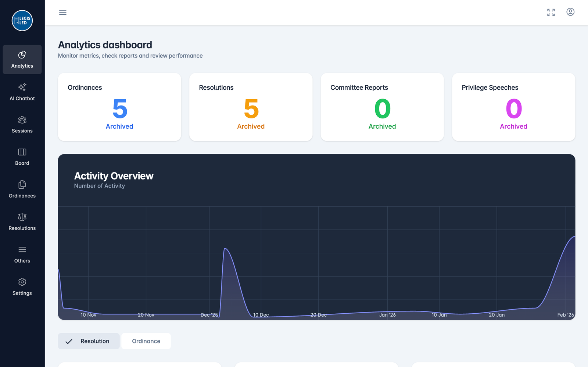Toggle the Resolution filter checkmark
The width and height of the screenshot is (588, 367).
tap(69, 341)
